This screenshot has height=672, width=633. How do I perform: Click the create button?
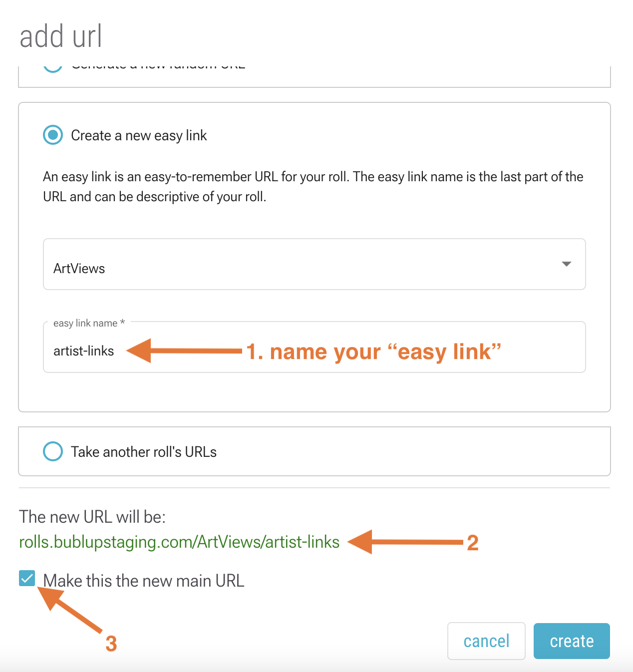tap(572, 641)
